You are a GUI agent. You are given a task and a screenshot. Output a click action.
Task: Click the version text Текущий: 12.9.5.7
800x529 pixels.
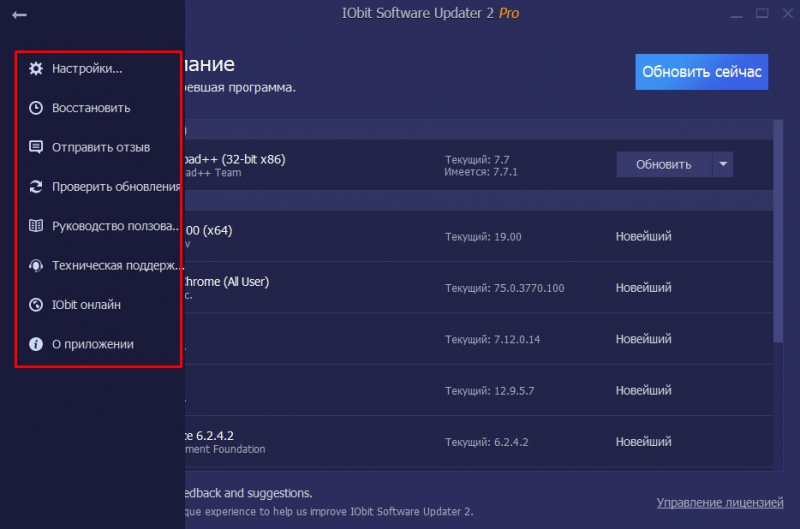point(489,391)
